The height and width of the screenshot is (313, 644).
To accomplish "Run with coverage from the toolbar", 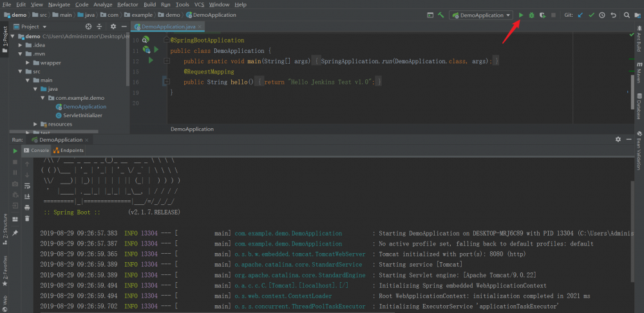I will 542,15.
